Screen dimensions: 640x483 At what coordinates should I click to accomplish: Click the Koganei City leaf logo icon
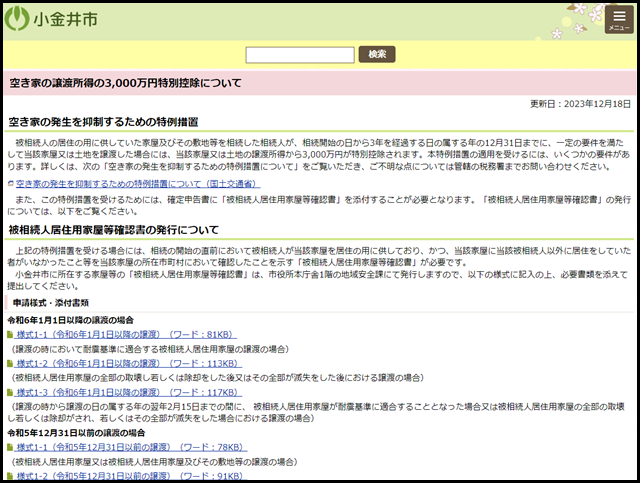pos(17,19)
